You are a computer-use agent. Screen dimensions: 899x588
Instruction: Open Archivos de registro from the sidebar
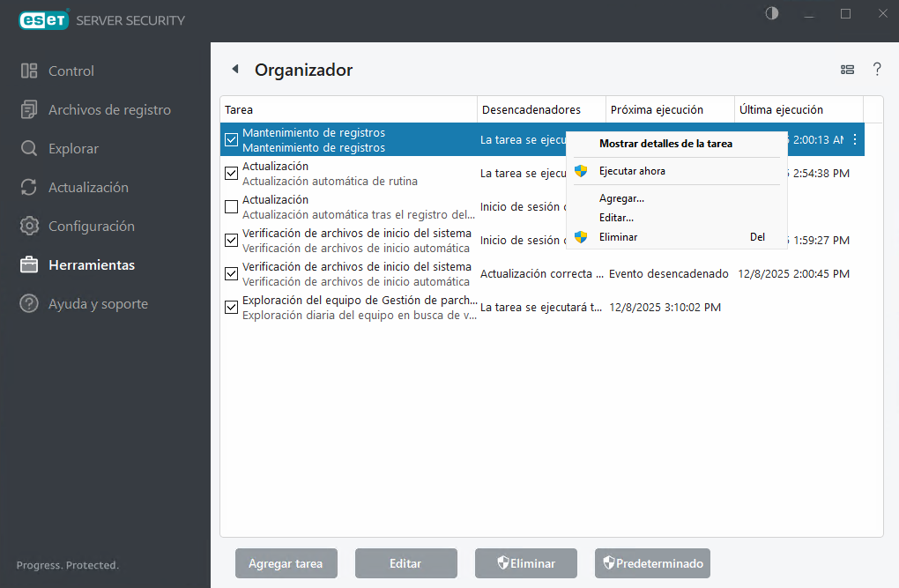coord(97,109)
